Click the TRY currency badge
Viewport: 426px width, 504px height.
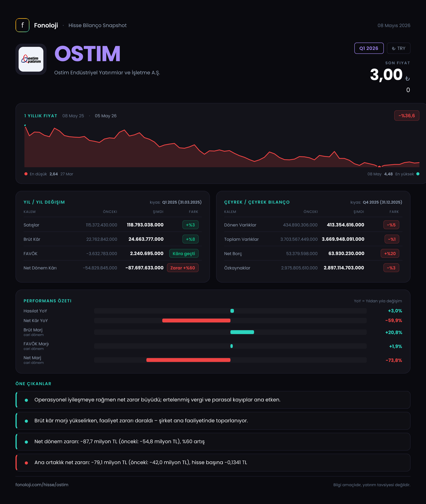(399, 48)
